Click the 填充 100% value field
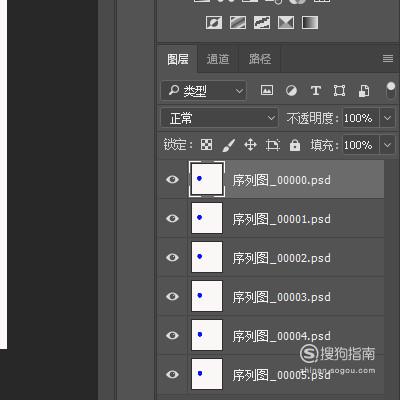Screen dimensions: 400x400 (361, 145)
